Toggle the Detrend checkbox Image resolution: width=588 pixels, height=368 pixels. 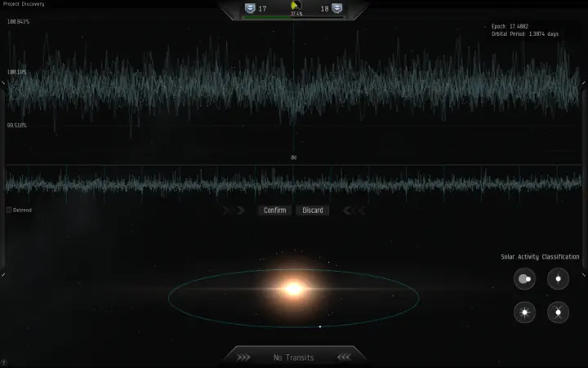(9, 211)
